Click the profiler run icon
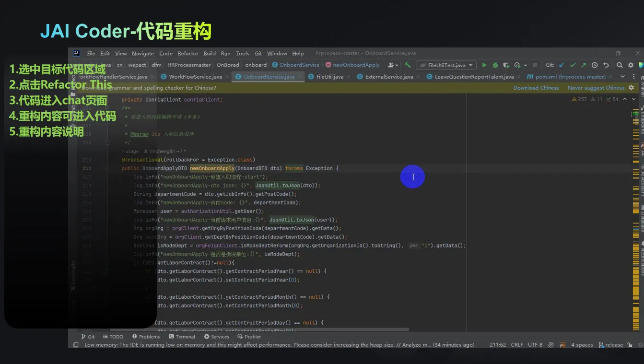644x364 pixels. pyautogui.click(x=517, y=65)
